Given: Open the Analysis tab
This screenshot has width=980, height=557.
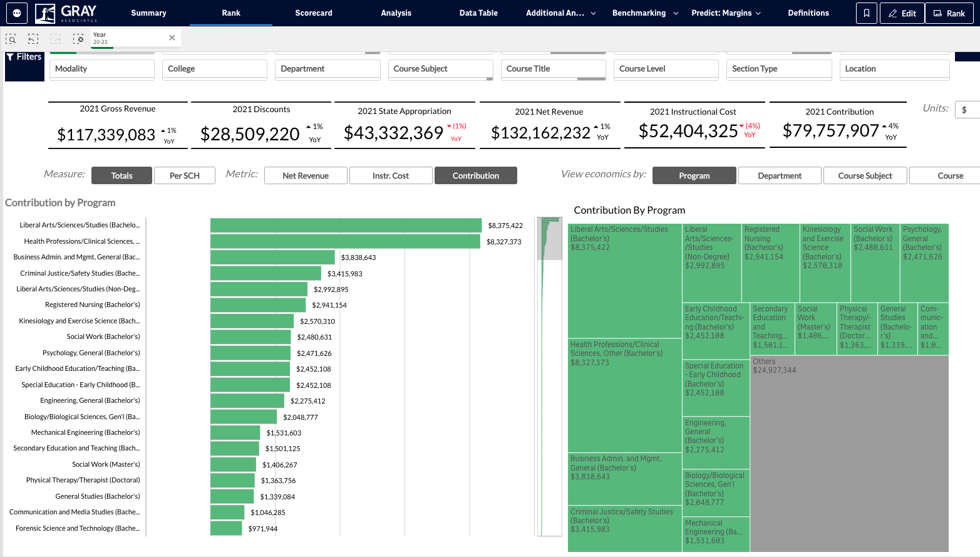Looking at the screenshot, I should 396,13.
